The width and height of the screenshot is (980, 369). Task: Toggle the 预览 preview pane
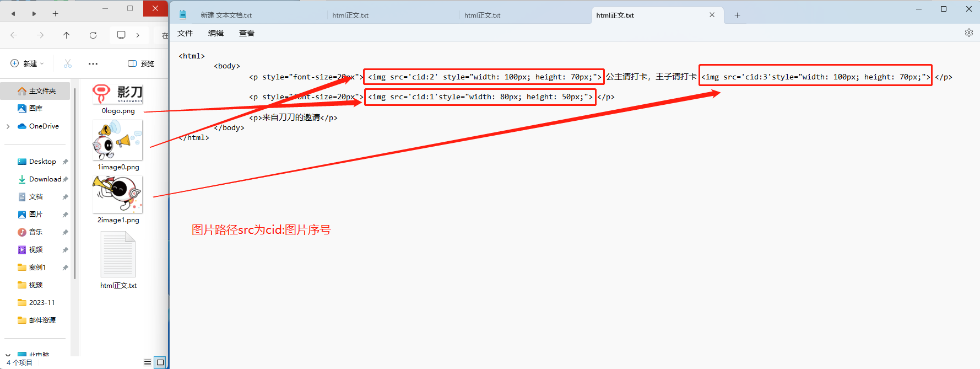(x=141, y=63)
